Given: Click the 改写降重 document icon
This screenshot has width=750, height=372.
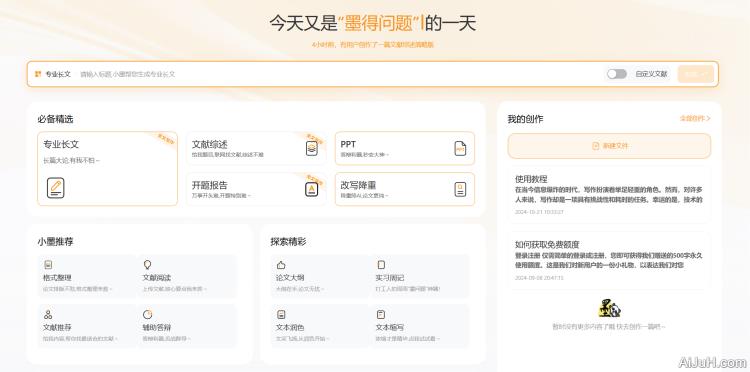Looking at the screenshot, I should tap(460, 189).
